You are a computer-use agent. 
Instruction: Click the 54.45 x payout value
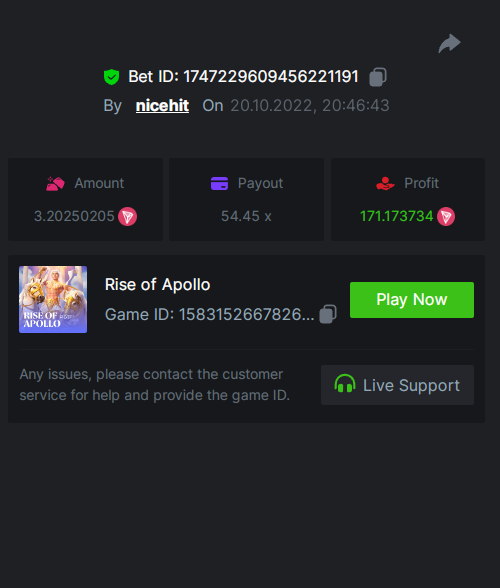click(x=246, y=216)
